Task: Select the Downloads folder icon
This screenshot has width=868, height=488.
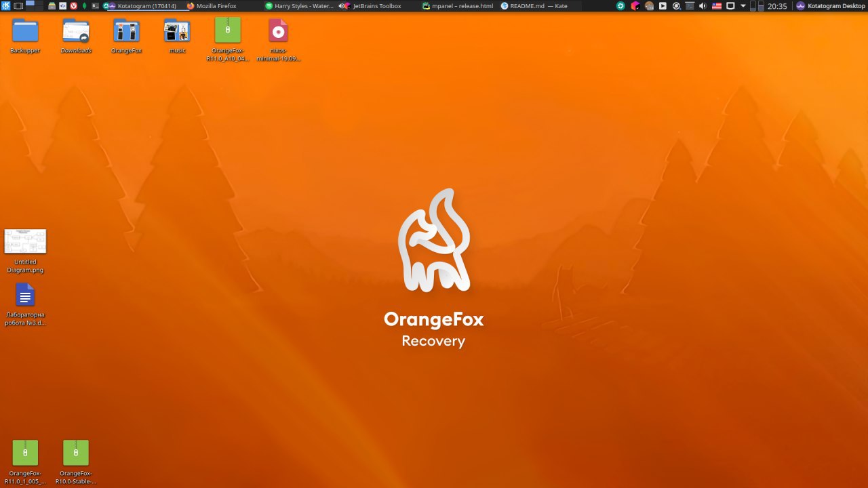Action: pyautogui.click(x=76, y=36)
